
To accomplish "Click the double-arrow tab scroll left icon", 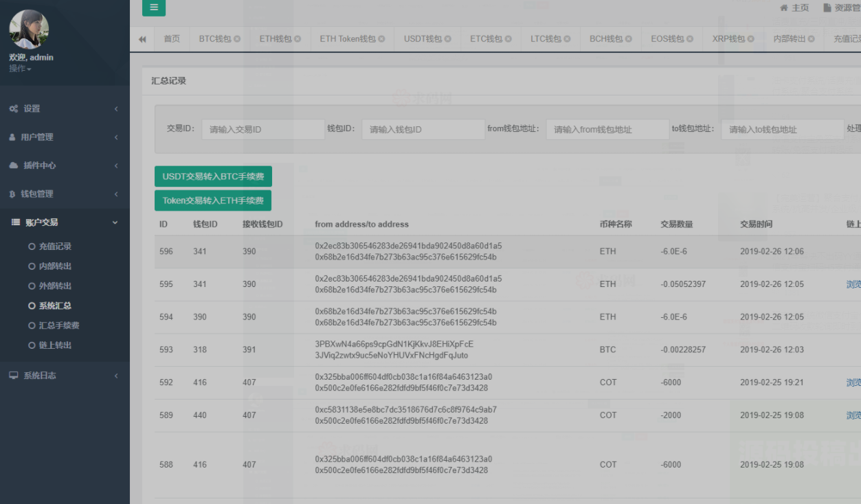I will (x=142, y=39).
